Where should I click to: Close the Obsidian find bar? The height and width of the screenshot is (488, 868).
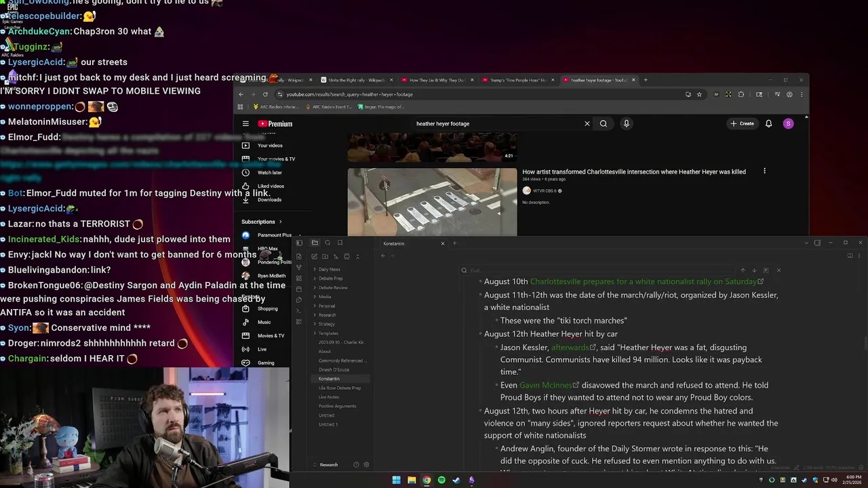pyautogui.click(x=778, y=270)
